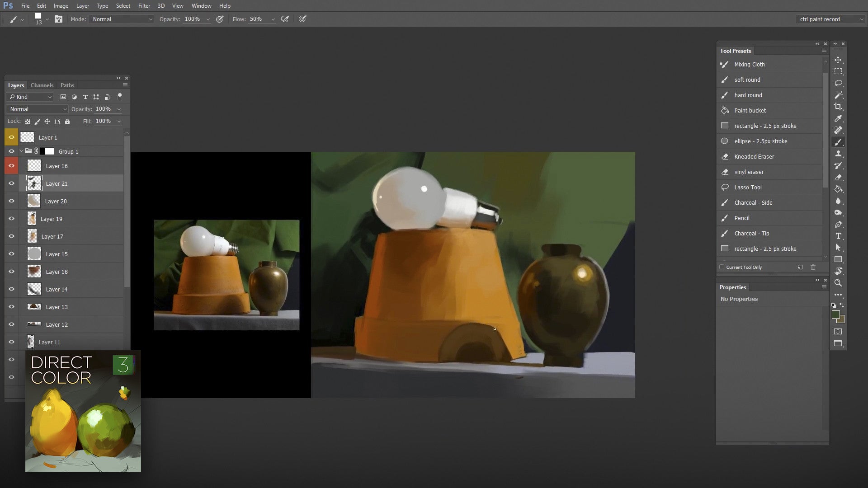Hide the Layer 19 visibility eye
Image resolution: width=868 pixels, height=488 pixels.
pyautogui.click(x=11, y=218)
